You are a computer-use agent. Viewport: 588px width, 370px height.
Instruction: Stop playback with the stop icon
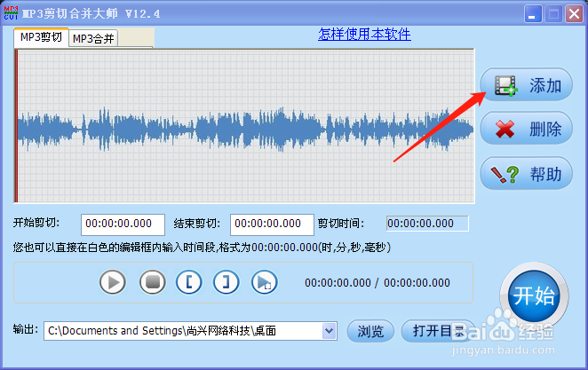click(152, 282)
